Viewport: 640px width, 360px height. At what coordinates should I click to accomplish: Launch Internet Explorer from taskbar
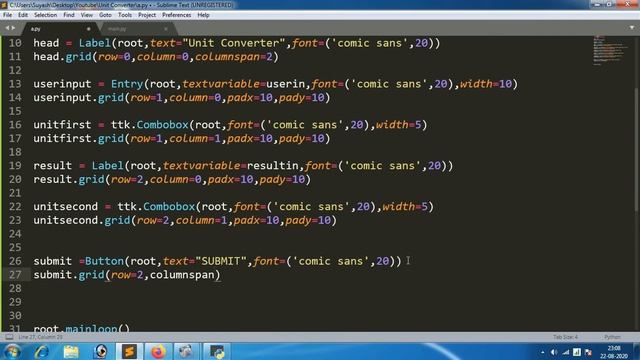pyautogui.click(x=42, y=352)
